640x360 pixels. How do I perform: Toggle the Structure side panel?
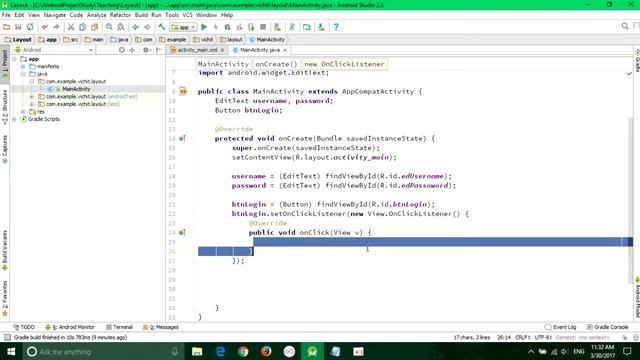(x=5, y=107)
